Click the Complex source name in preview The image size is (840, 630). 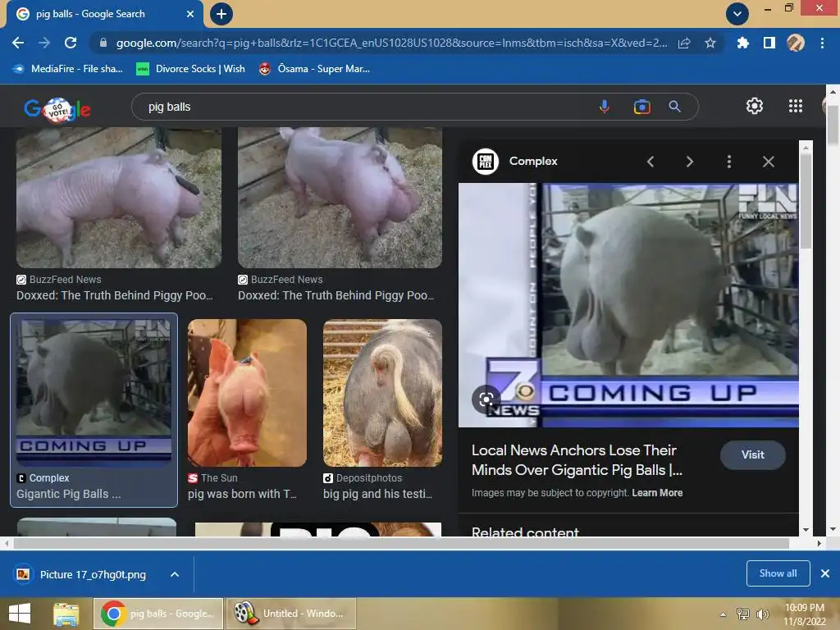[x=533, y=162]
